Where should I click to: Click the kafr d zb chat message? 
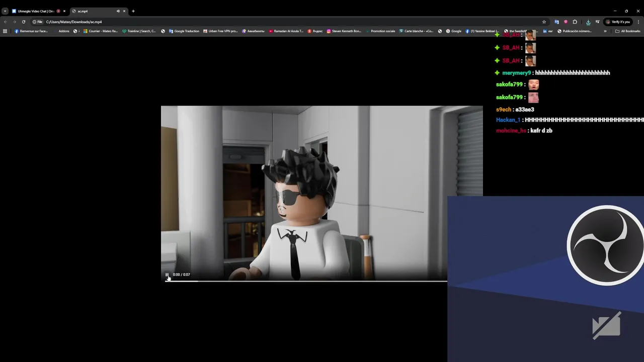click(541, 131)
